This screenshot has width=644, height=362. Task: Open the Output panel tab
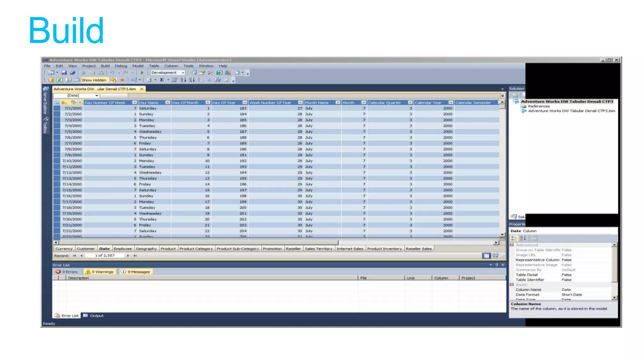pos(94,315)
